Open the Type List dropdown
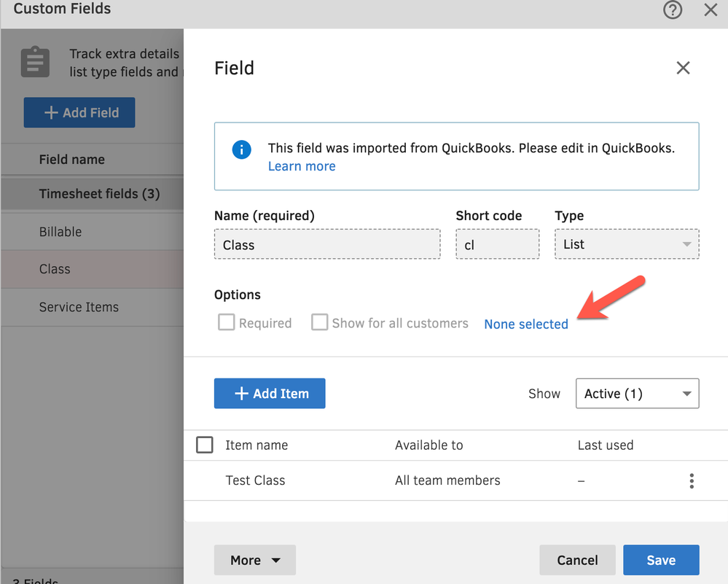Viewport: 728px width, 584px height. tap(627, 244)
